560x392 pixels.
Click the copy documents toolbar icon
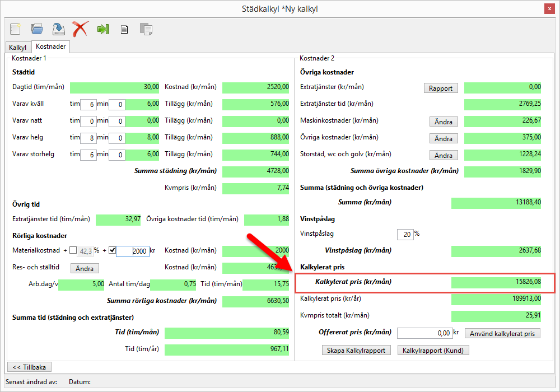click(x=146, y=29)
